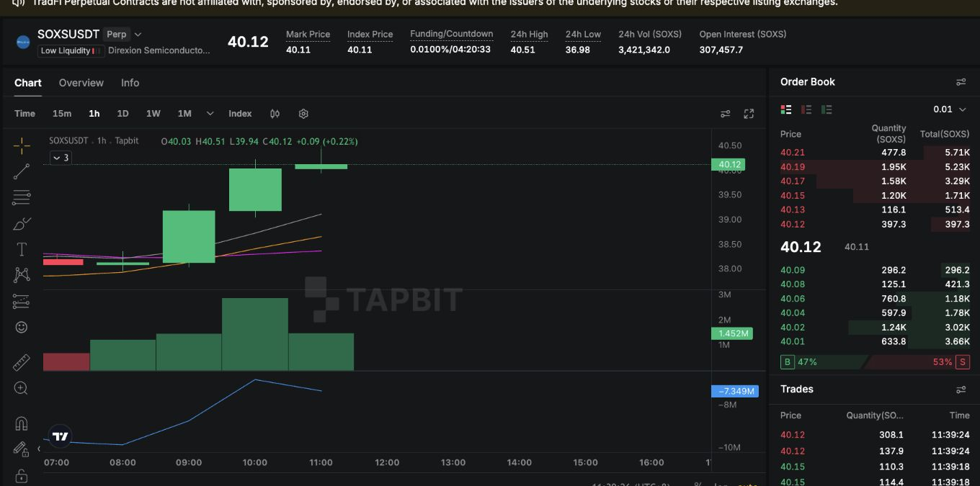Click the Mark Price label

click(308, 34)
